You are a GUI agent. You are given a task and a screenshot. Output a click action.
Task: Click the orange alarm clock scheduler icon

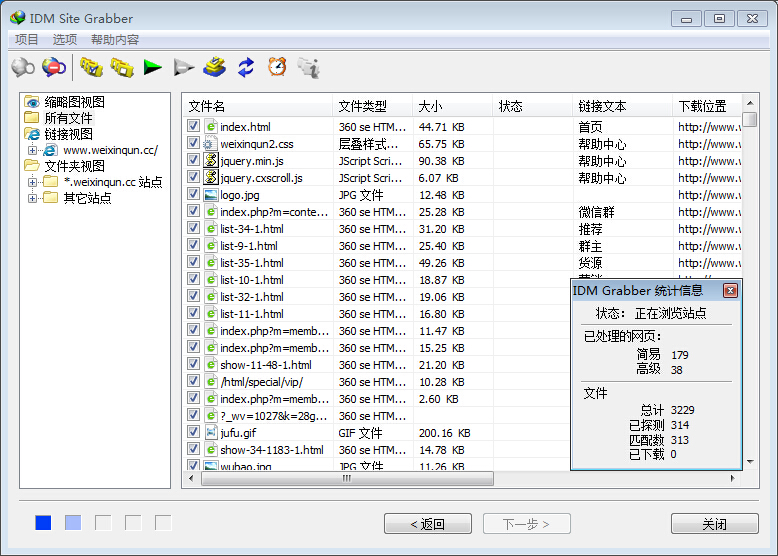tap(277, 67)
